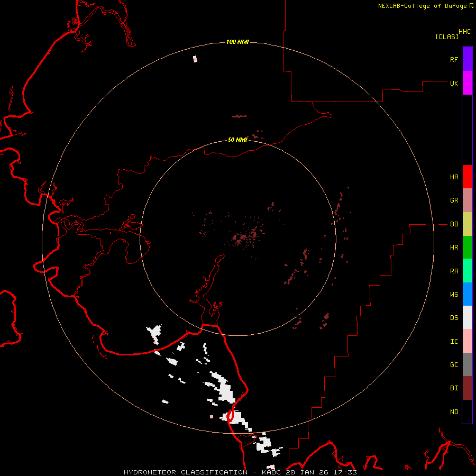Click the WS legend label
Image resolution: width=476 pixels, height=476 pixels.
click(x=454, y=295)
